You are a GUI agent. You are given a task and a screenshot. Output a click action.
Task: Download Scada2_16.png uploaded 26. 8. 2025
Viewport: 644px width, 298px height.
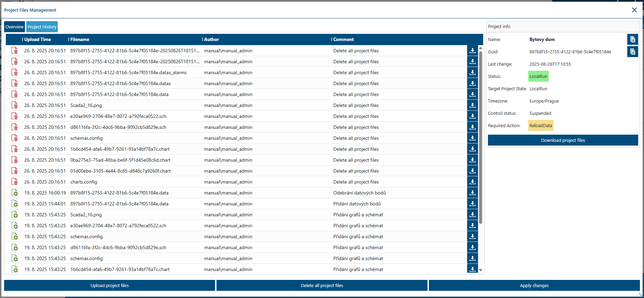[472, 105]
